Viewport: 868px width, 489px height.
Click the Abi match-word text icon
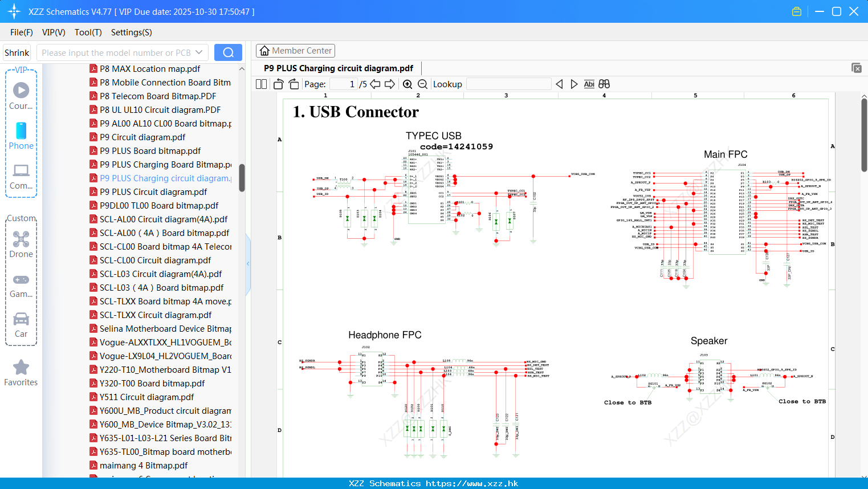click(x=589, y=84)
